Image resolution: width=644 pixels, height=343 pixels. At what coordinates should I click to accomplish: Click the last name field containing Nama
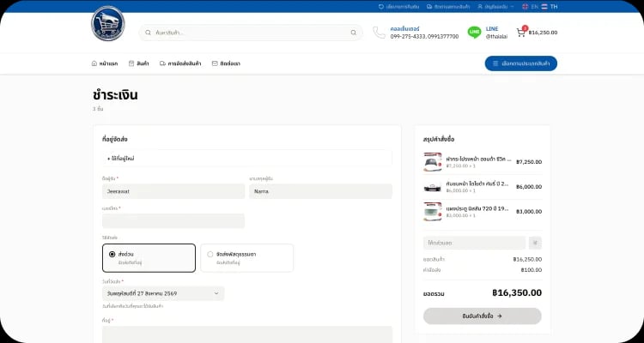click(x=320, y=191)
